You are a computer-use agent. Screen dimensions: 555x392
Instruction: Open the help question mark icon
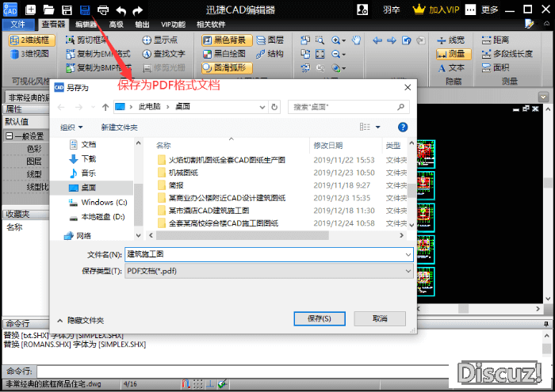403,127
